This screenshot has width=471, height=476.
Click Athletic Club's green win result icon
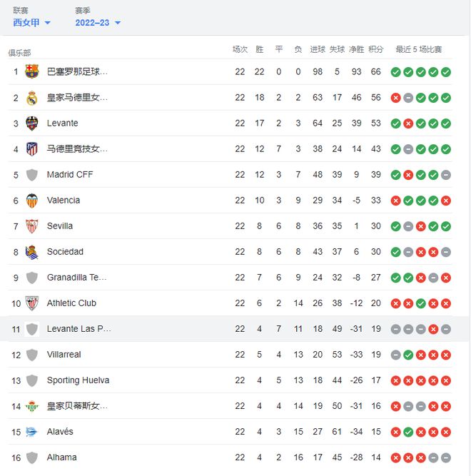coord(420,303)
